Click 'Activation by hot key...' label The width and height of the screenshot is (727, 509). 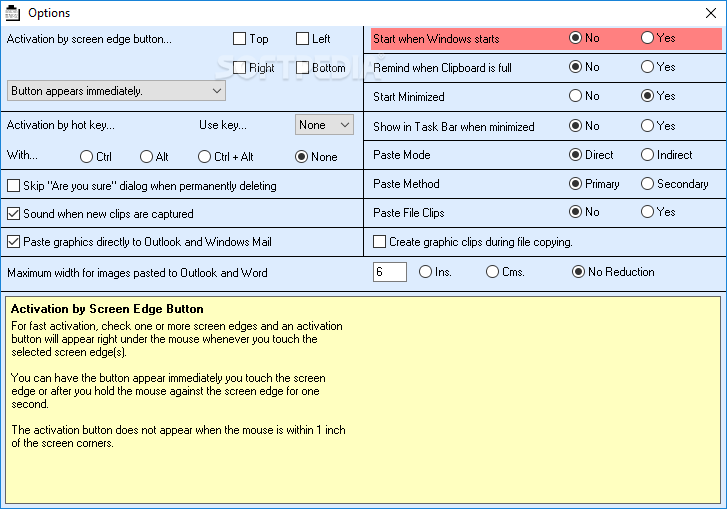[61, 125]
